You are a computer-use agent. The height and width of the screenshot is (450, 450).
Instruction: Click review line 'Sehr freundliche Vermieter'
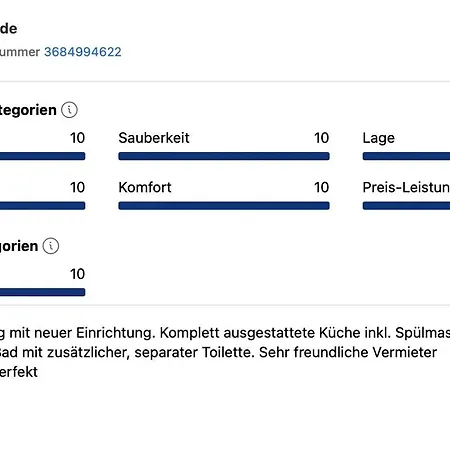pyautogui.click(x=348, y=352)
